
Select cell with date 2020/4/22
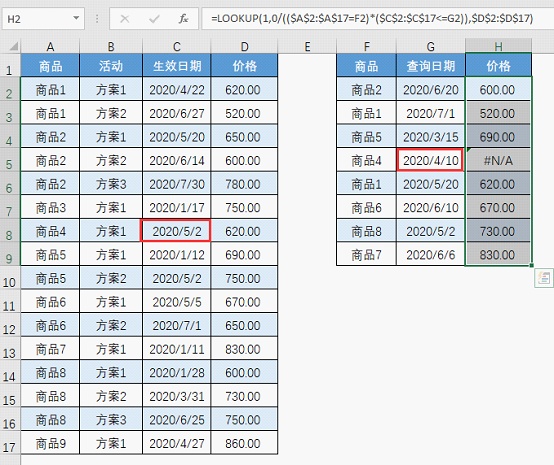[x=177, y=89]
